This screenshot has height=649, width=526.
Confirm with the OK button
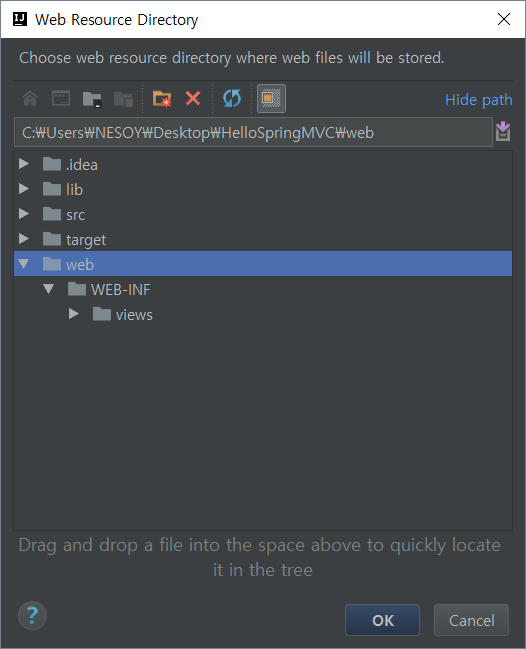[382, 620]
